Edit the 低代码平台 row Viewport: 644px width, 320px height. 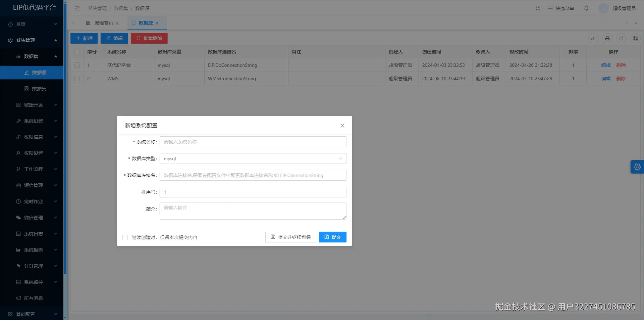point(606,65)
